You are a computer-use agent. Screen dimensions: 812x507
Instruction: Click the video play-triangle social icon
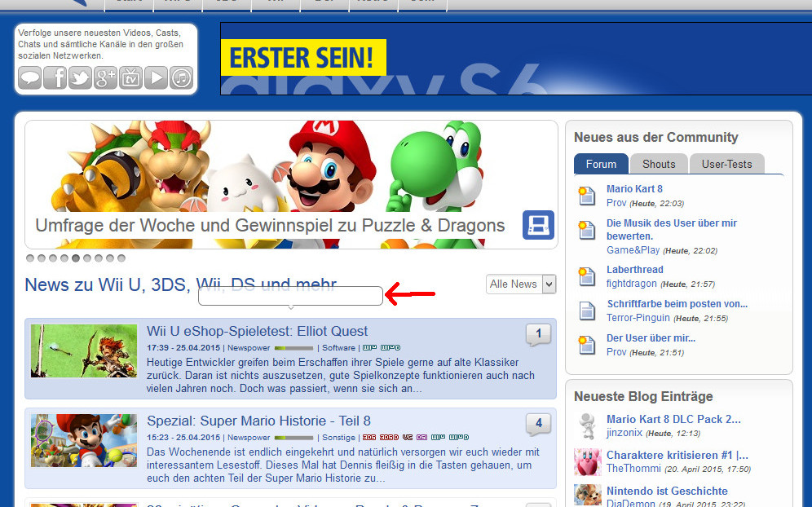click(156, 77)
